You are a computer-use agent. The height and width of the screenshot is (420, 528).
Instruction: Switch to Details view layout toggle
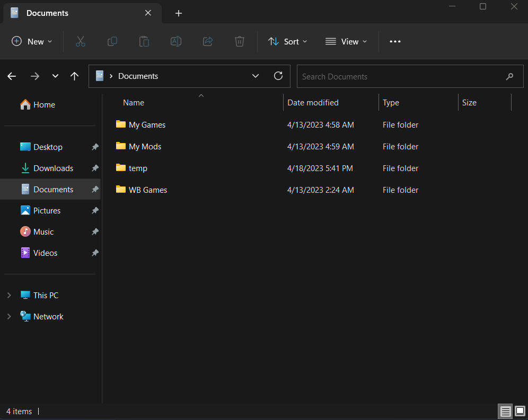click(506, 411)
